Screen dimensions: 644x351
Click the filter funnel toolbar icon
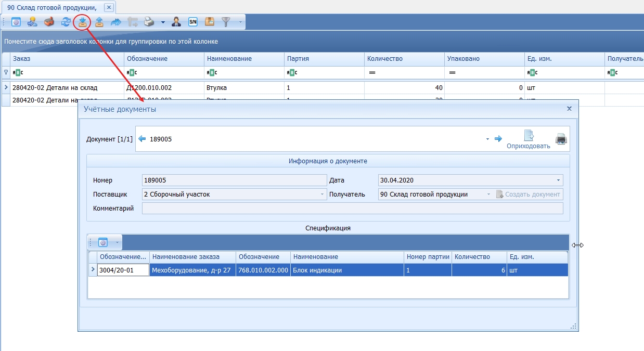(x=226, y=22)
